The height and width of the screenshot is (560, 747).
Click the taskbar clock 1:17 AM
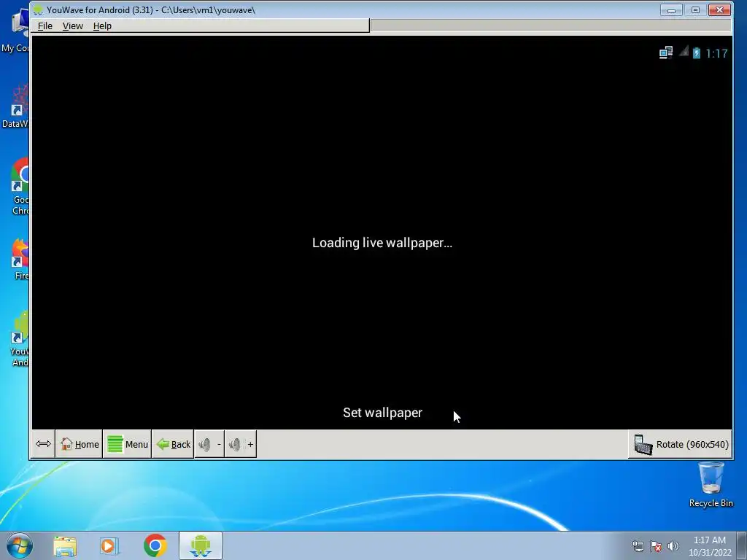[x=710, y=546]
